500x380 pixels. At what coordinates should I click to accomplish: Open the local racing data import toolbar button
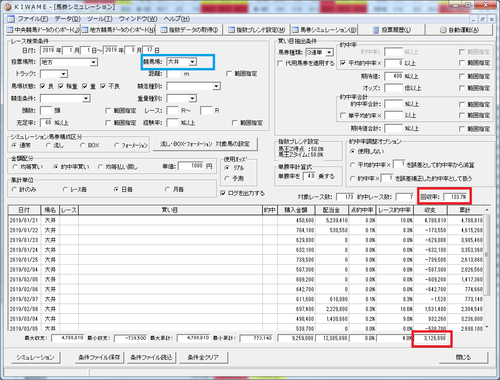118,30
